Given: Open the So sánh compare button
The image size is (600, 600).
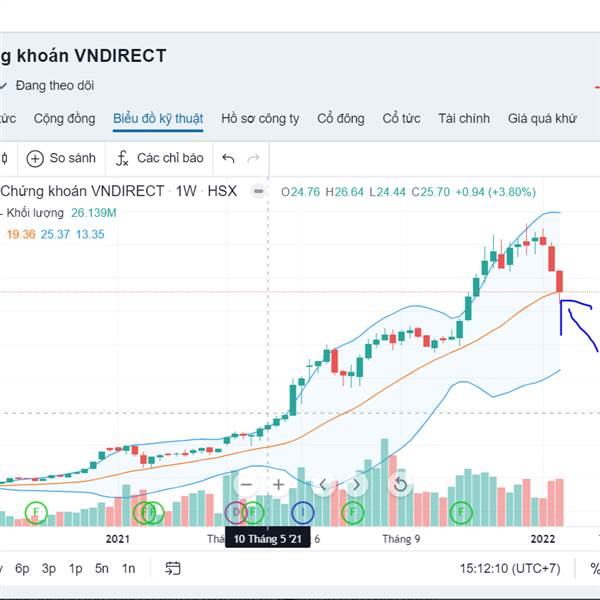Looking at the screenshot, I should pos(61,158).
